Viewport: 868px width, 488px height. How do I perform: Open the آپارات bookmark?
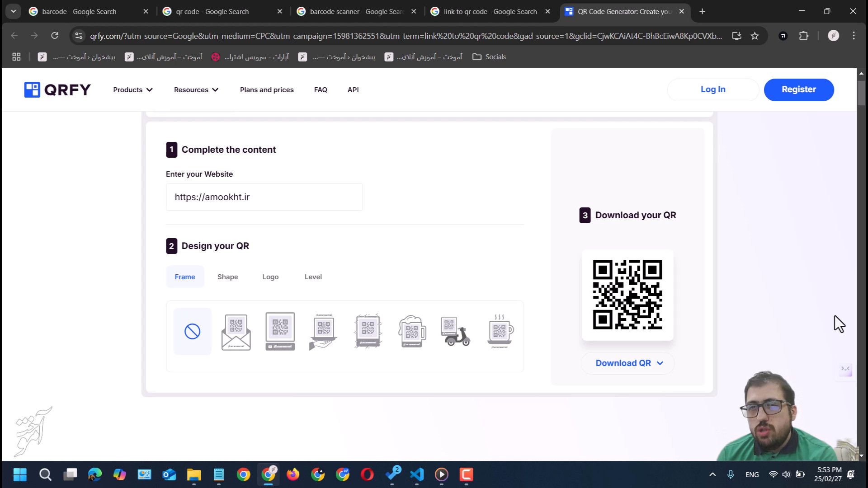coord(250,57)
